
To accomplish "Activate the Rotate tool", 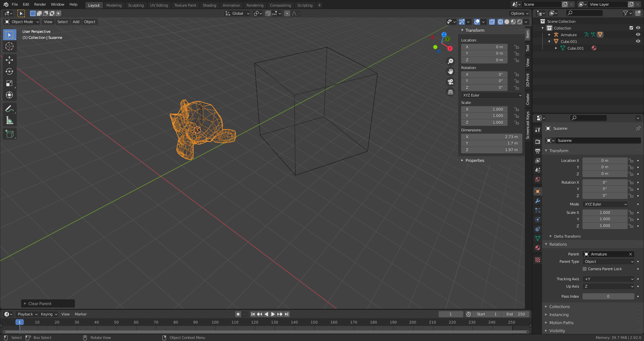I will 9,72.
